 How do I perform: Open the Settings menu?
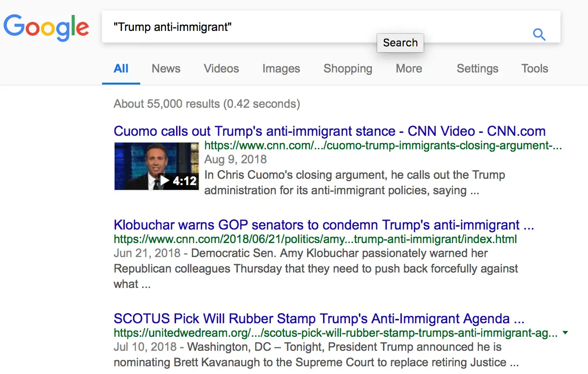tap(477, 69)
